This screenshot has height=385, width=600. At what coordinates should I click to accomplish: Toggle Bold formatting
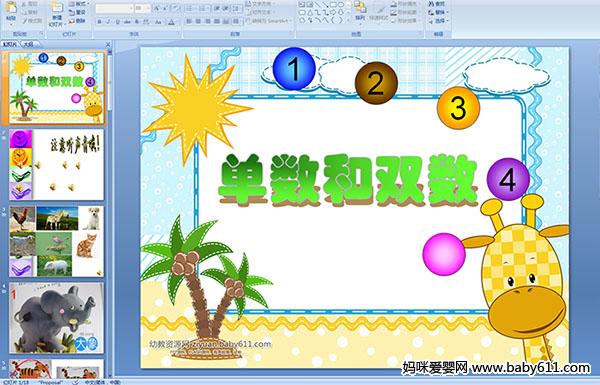click(x=99, y=22)
